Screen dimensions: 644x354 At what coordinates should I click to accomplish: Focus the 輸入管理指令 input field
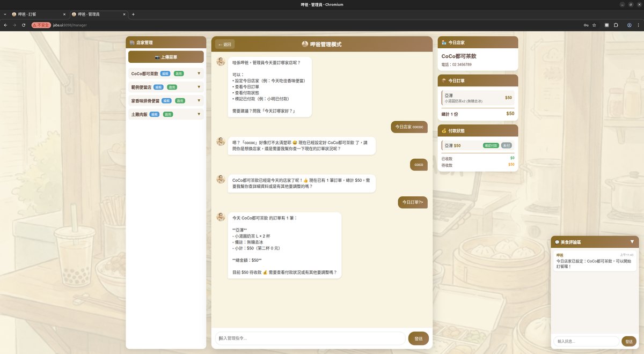(x=310, y=338)
